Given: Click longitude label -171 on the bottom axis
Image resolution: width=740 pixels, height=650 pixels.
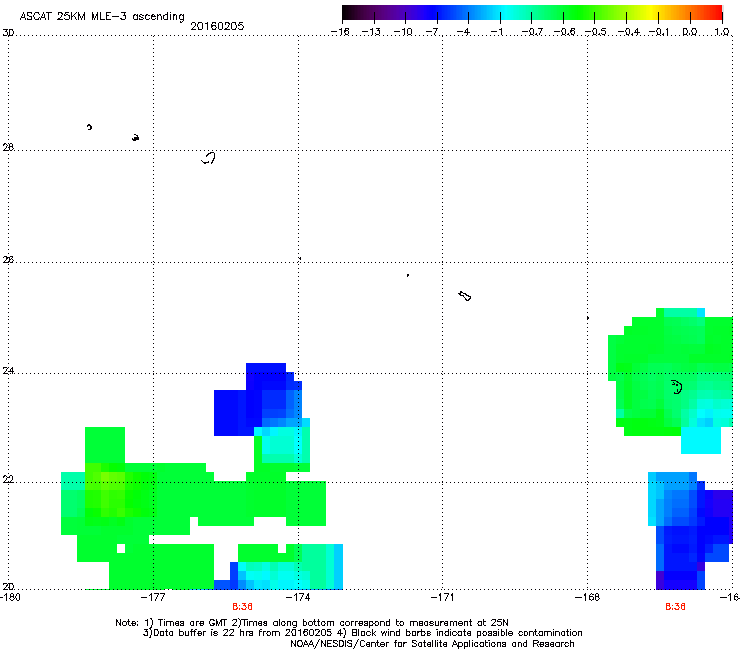Looking at the screenshot, I should (442, 597).
